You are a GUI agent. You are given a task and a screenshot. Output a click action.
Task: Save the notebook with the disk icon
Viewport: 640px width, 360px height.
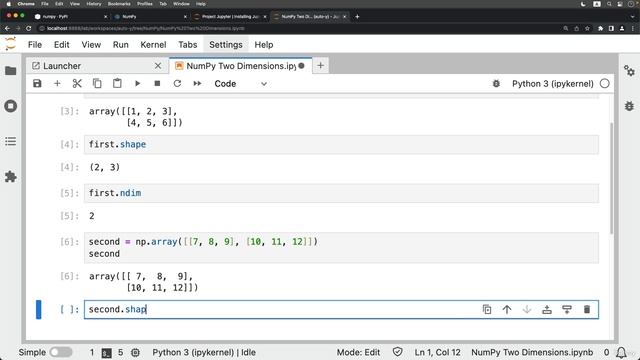[x=37, y=84]
